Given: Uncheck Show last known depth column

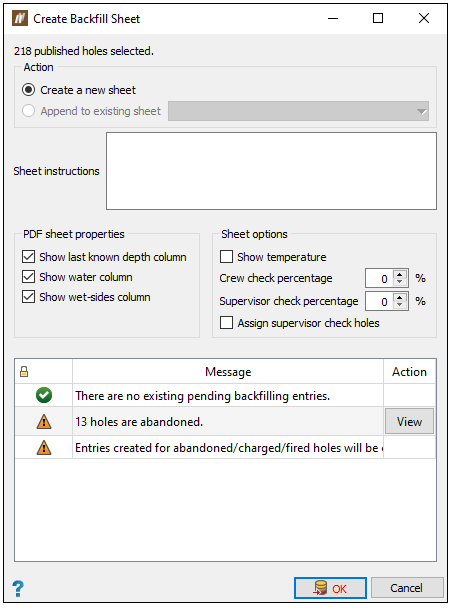Looking at the screenshot, I should (x=28, y=257).
